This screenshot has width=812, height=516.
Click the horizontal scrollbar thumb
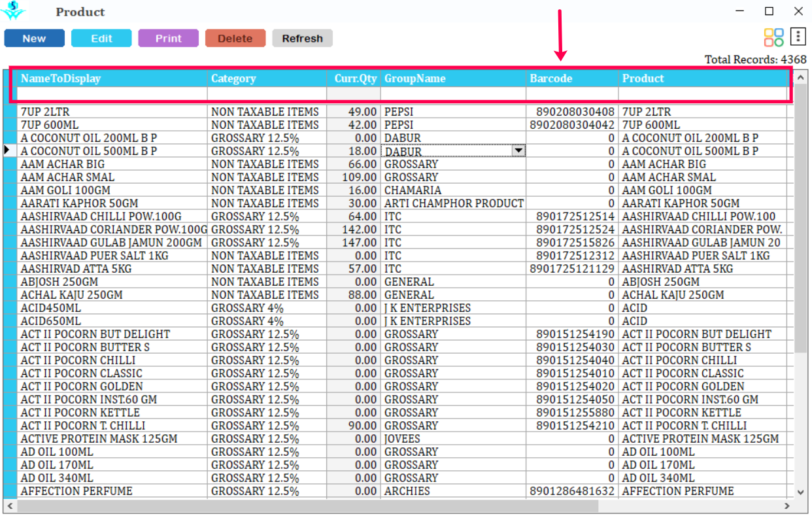click(308, 506)
